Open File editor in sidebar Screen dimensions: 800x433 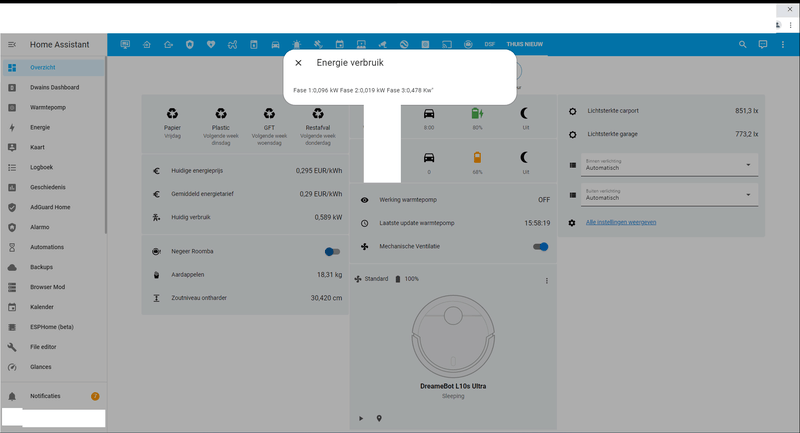54,347
